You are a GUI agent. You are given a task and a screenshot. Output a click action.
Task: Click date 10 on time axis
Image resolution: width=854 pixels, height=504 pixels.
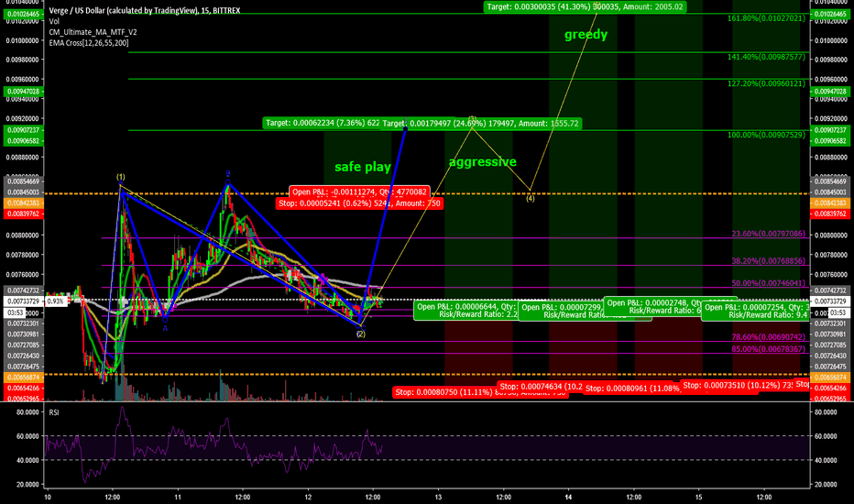48,497
